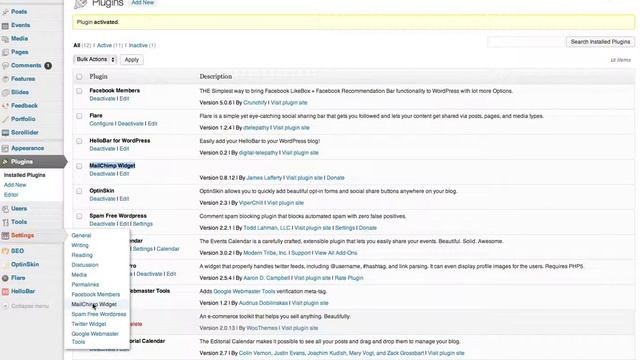Image resolution: width=640 pixels, height=360 pixels.
Task: Click the Settings icon in sidebar
Action: click(5, 236)
